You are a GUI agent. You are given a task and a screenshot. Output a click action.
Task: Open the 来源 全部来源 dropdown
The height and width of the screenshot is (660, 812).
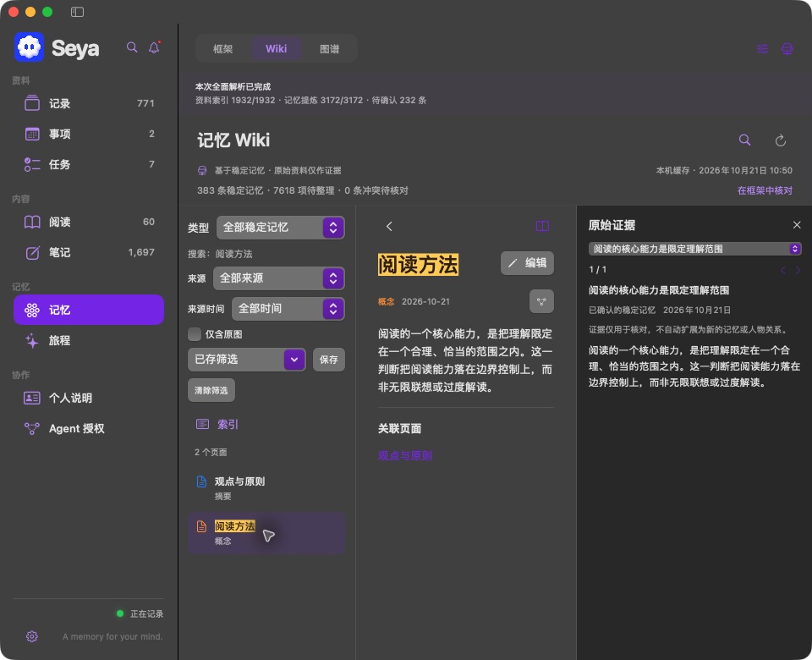pyautogui.click(x=278, y=278)
